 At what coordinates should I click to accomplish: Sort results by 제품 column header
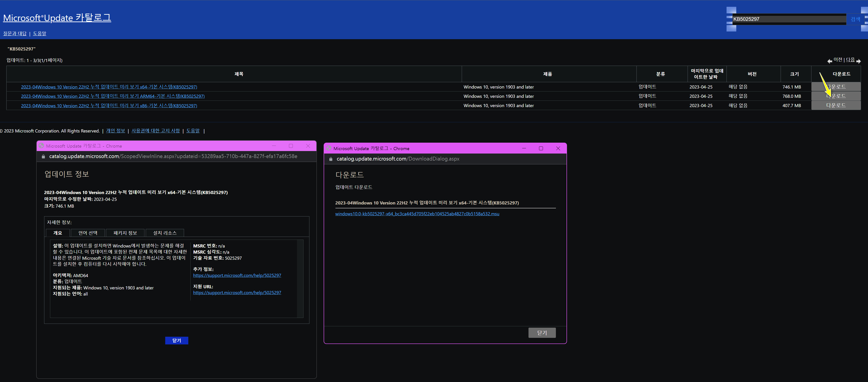click(548, 74)
